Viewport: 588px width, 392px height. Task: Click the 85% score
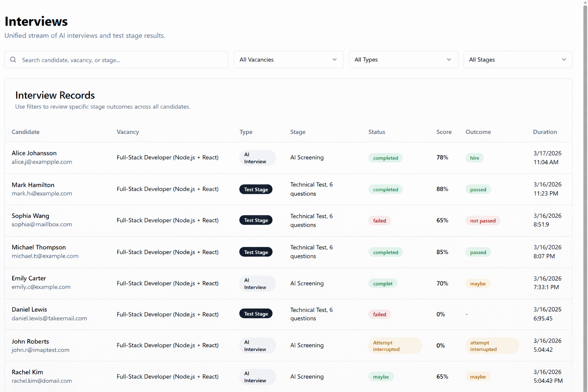point(442,252)
